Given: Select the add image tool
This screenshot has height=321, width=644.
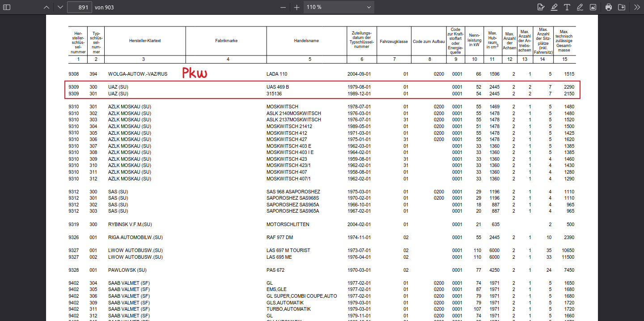Looking at the screenshot, I should point(593,7).
